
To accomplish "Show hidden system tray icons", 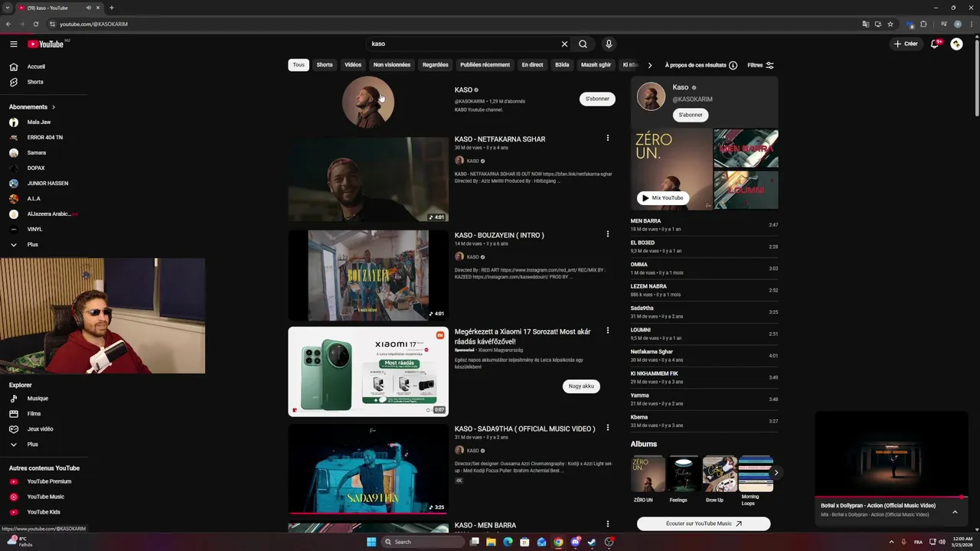I will [x=891, y=542].
